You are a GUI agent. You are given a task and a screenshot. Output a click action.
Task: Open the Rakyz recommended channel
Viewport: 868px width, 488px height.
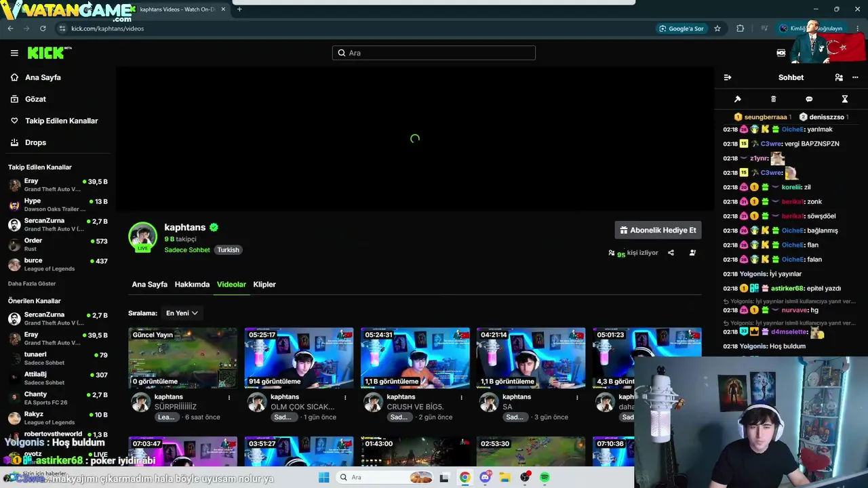pyautogui.click(x=58, y=418)
